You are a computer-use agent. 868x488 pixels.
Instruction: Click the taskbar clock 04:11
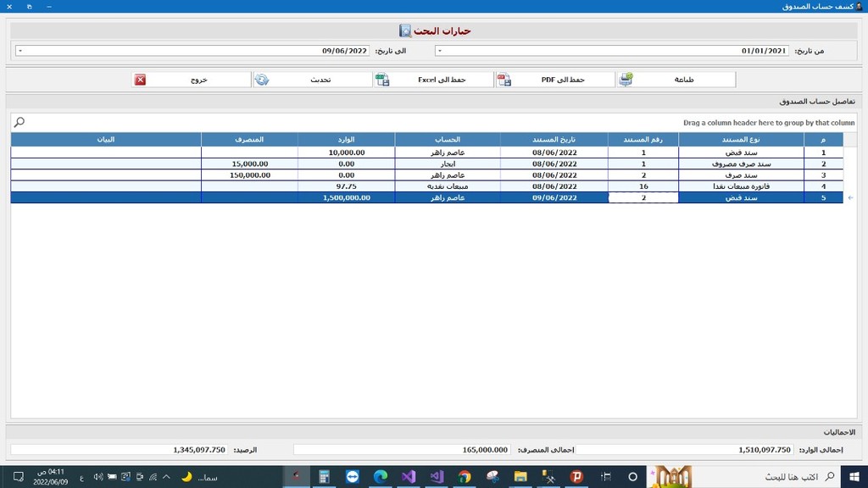pyautogui.click(x=50, y=476)
